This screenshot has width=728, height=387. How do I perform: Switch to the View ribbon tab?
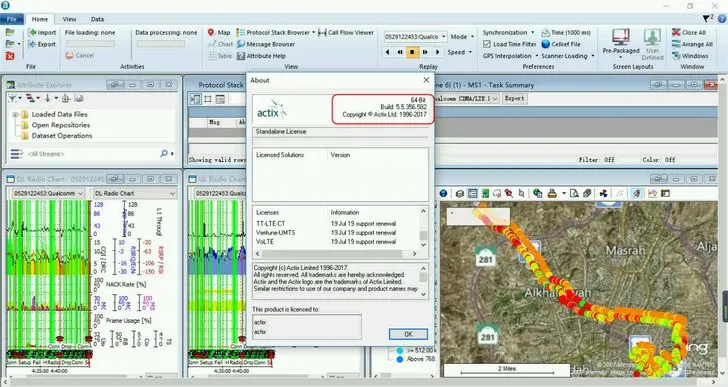(69, 19)
